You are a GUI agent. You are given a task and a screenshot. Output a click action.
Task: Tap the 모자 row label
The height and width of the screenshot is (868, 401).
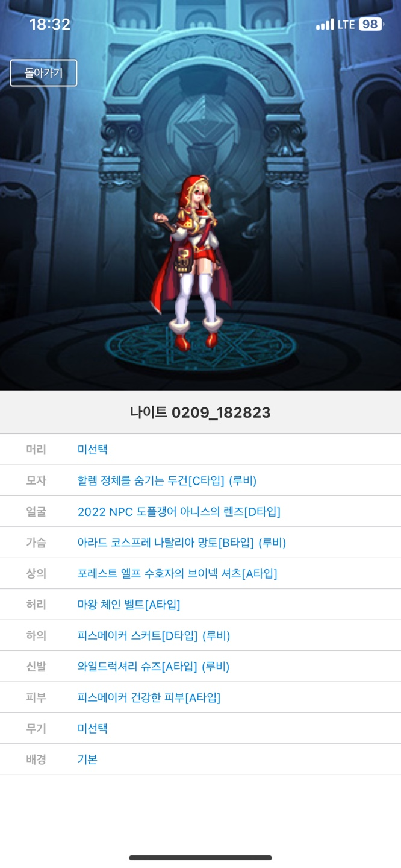[36, 480]
